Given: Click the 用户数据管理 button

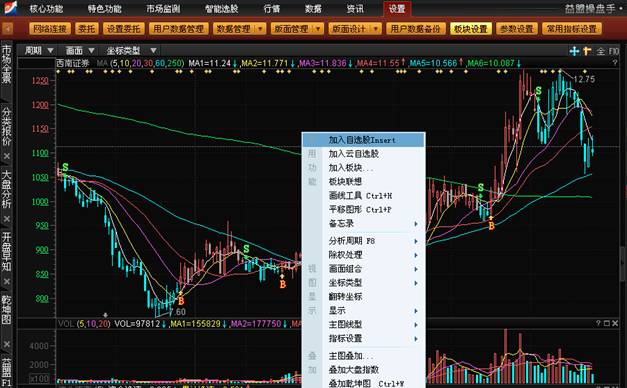Looking at the screenshot, I should pyautogui.click(x=178, y=29).
